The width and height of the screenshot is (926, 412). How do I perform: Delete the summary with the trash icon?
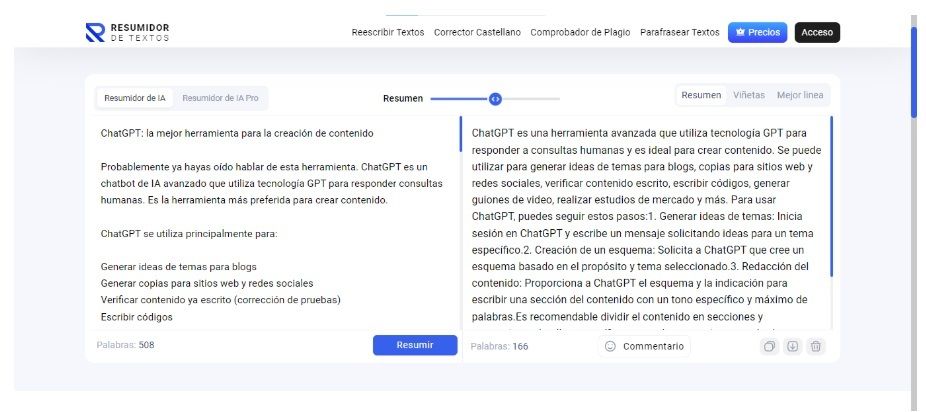coord(816,346)
